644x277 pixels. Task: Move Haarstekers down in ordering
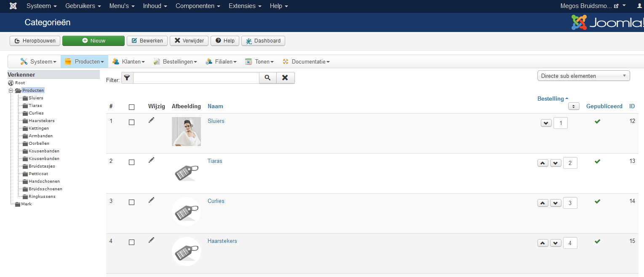556,243
